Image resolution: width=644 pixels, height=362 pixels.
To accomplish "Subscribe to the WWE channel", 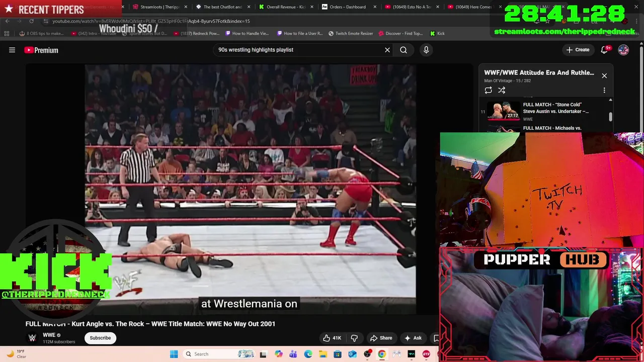I will (x=100, y=338).
